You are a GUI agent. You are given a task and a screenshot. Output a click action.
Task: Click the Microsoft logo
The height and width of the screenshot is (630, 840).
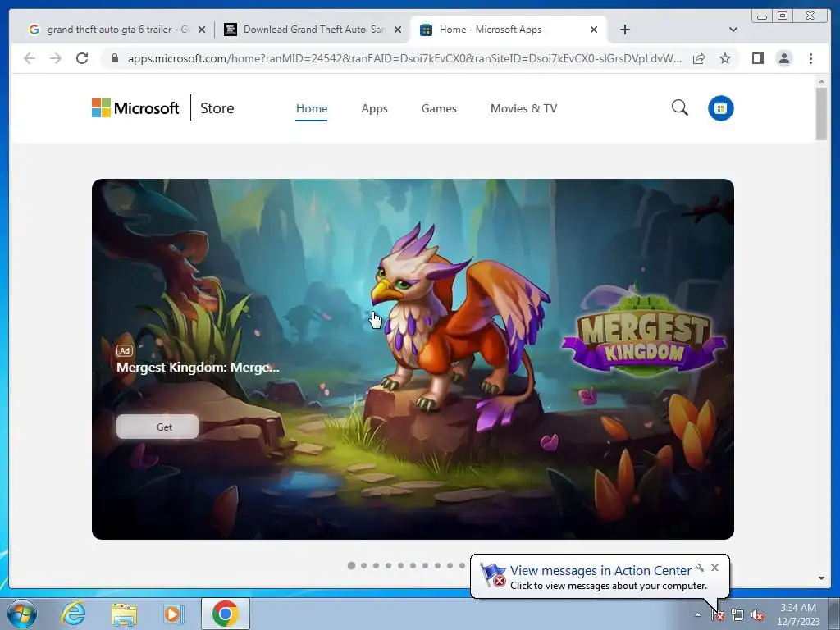[135, 108]
